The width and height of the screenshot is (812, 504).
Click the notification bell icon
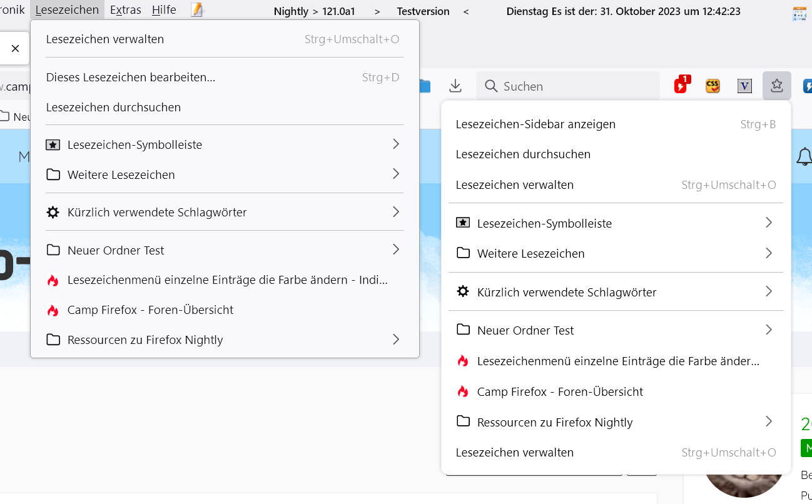click(x=804, y=157)
